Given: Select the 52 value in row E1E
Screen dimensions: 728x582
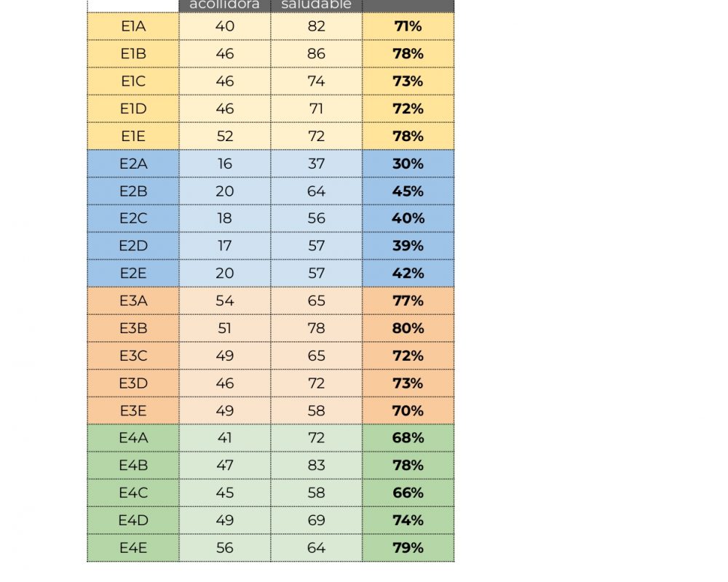Looking at the screenshot, I should pos(225,136).
